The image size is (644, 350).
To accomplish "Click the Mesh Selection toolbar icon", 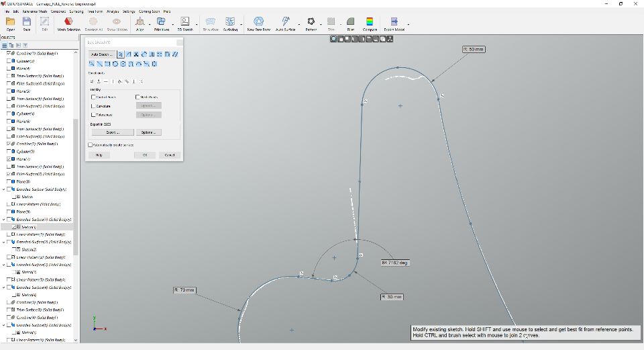I will 68,24.
